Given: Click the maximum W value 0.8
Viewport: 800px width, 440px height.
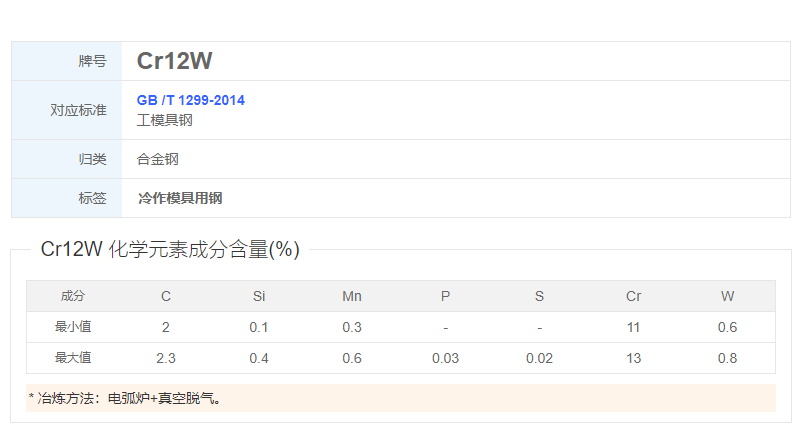Looking at the screenshot, I should click(727, 358).
